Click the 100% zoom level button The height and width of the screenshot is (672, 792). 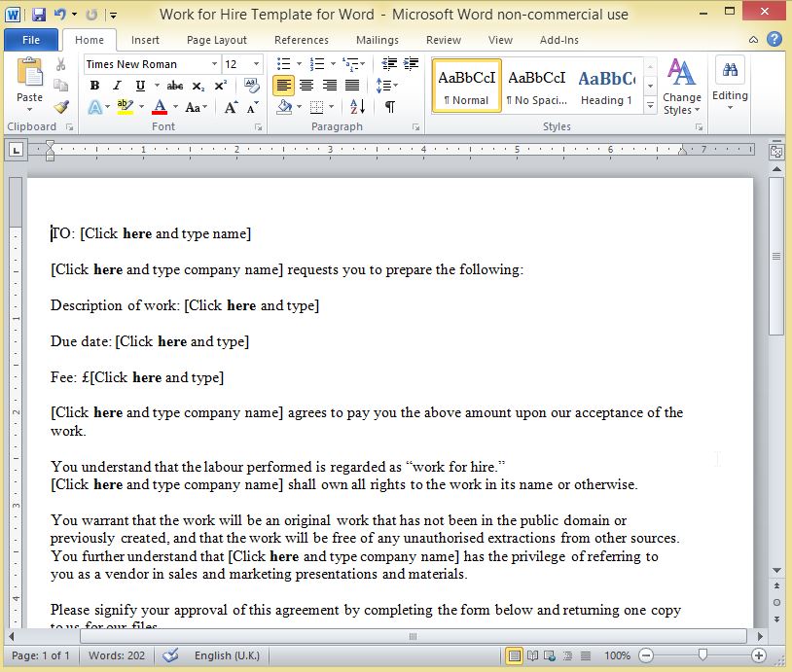point(617,655)
